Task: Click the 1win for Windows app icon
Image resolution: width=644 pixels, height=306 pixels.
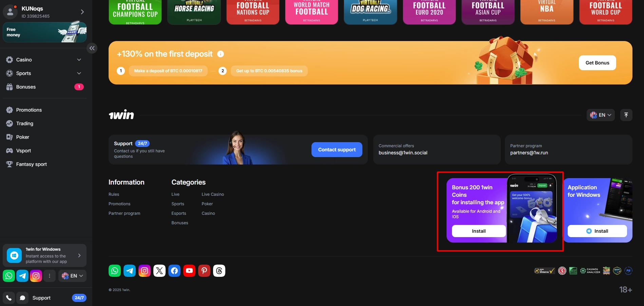Action: click(14, 255)
